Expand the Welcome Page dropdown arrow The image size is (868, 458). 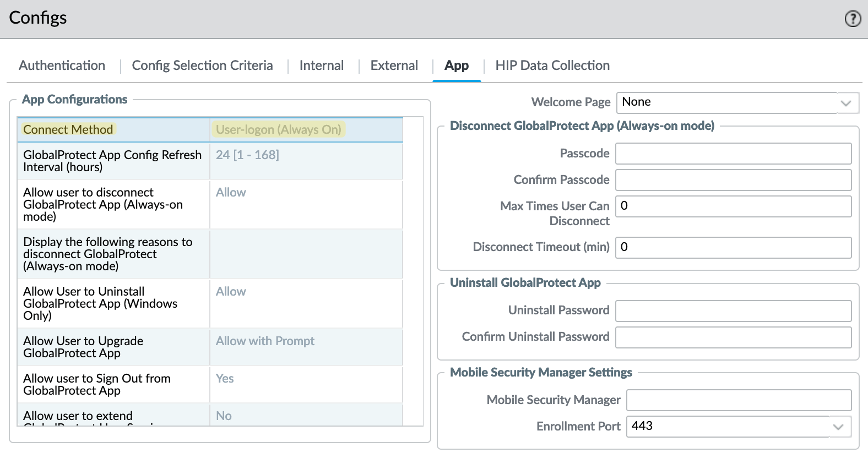(x=847, y=103)
